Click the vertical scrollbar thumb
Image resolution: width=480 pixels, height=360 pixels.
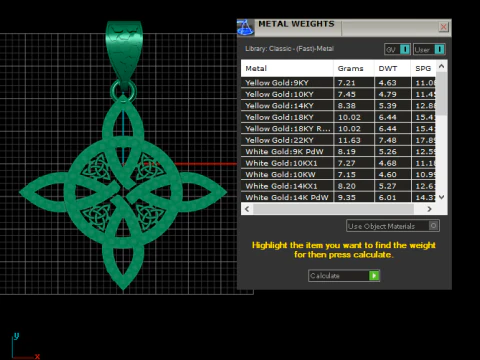click(442, 94)
